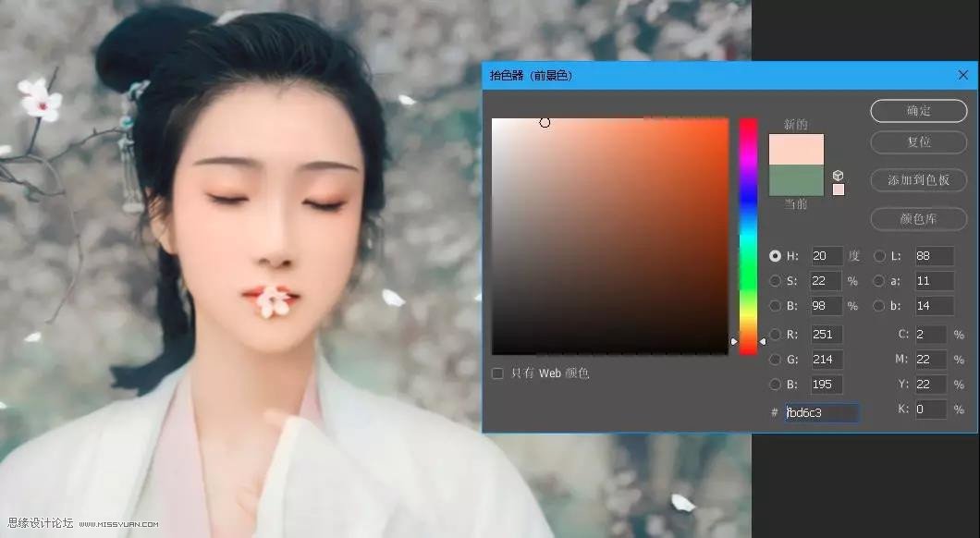Click the web-safe color swatch below the cube icon
The height and width of the screenshot is (538, 980).
(839, 189)
